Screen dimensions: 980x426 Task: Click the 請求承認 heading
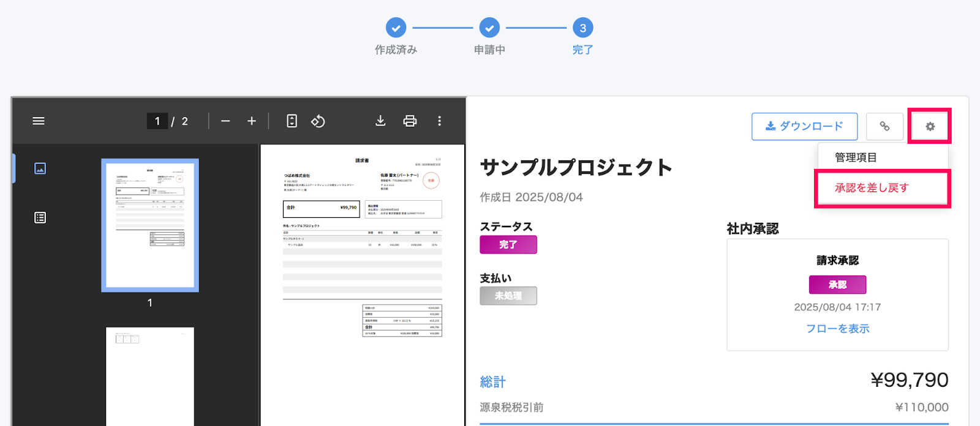coord(838,260)
